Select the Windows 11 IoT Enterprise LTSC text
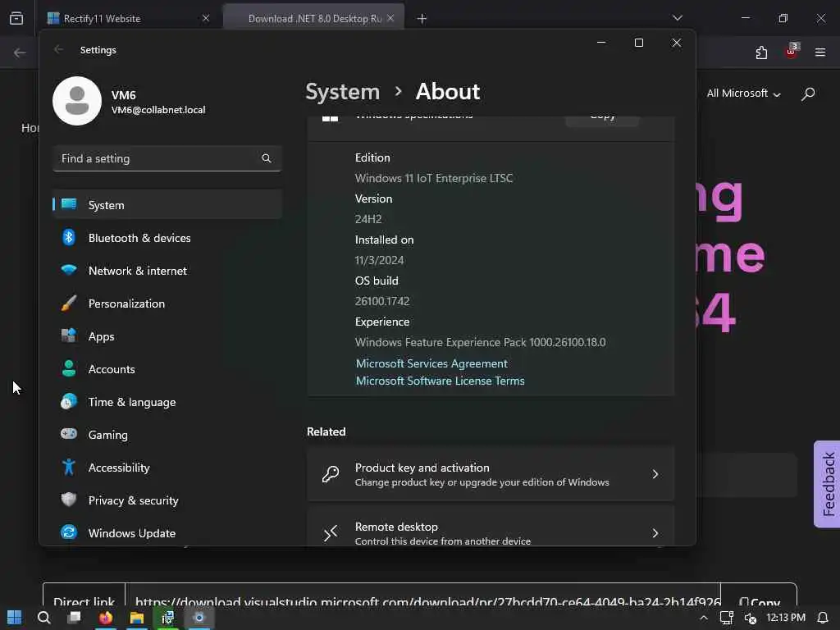 click(434, 178)
